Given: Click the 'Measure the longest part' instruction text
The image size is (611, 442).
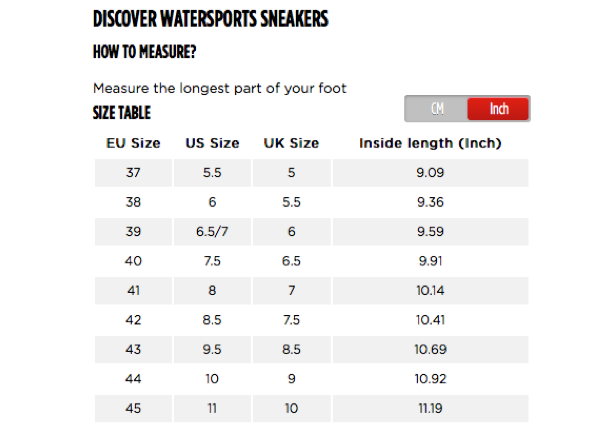Looking at the screenshot, I should (219, 88).
